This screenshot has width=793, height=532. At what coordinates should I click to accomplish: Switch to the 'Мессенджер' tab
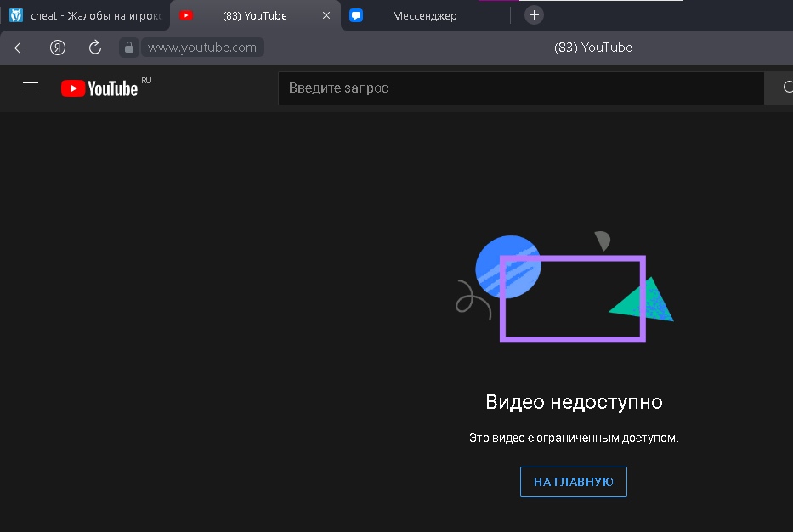coord(424,15)
